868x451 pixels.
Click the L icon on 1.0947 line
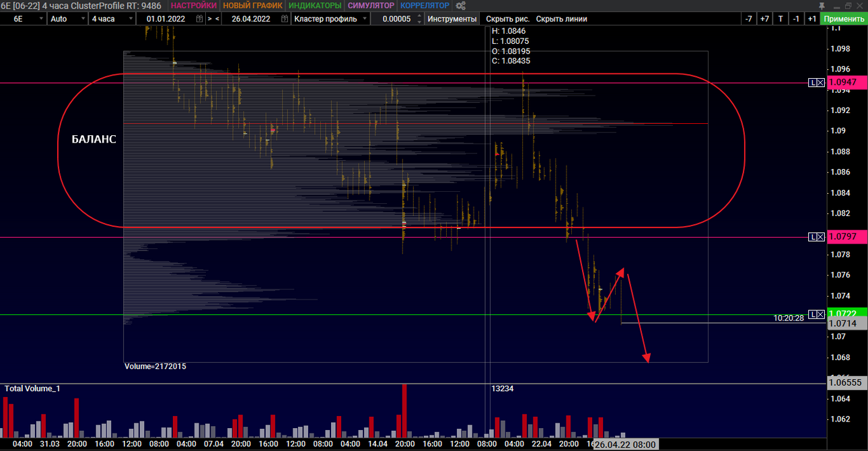tap(813, 82)
